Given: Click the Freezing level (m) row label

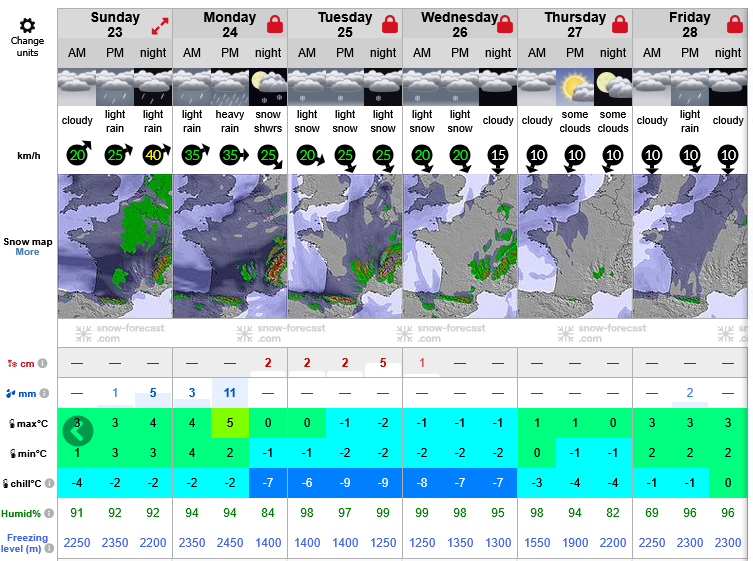Looking at the screenshot, I should (x=22, y=543).
